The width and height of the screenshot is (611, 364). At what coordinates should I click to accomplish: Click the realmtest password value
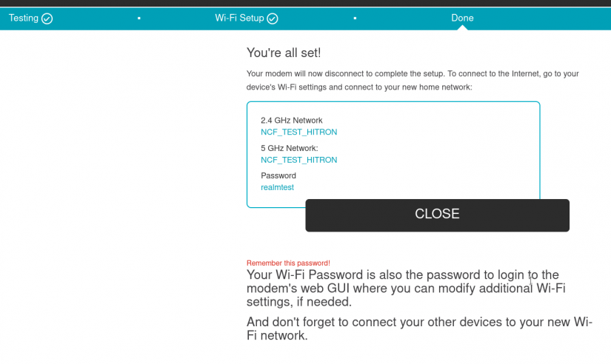(277, 187)
